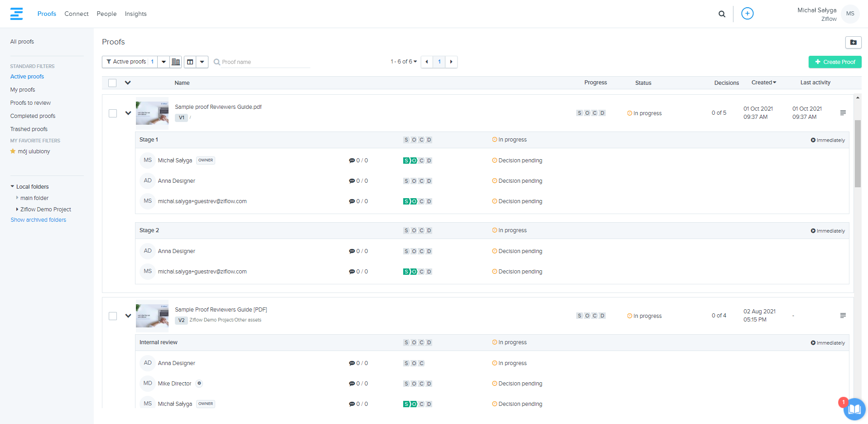This screenshot has height=424, width=868.
Task: Collapse the Local folders tree
Action: pos(13,186)
